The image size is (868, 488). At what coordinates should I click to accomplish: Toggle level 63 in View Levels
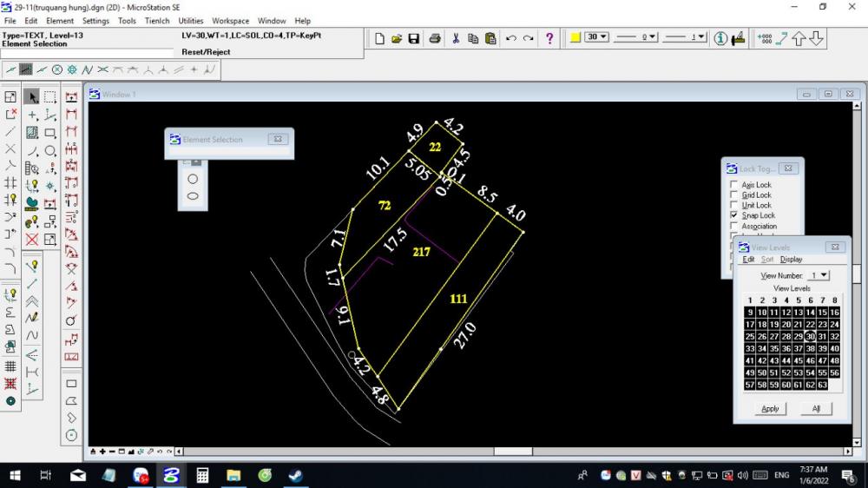(x=822, y=385)
